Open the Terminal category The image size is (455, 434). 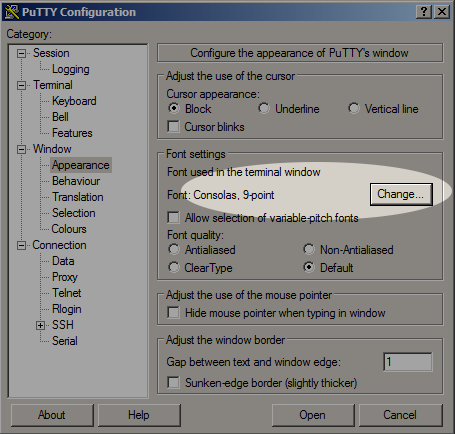(53, 85)
